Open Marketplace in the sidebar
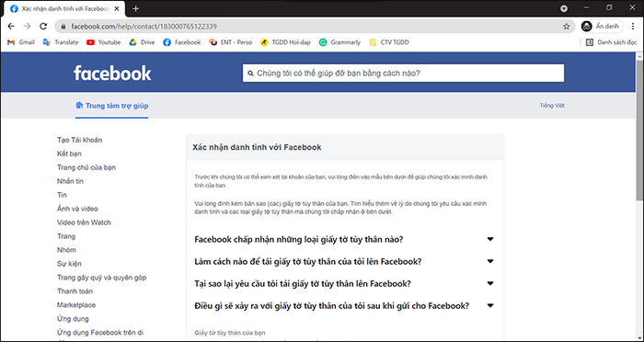Viewport: 644px width, 342px height. 76,305
